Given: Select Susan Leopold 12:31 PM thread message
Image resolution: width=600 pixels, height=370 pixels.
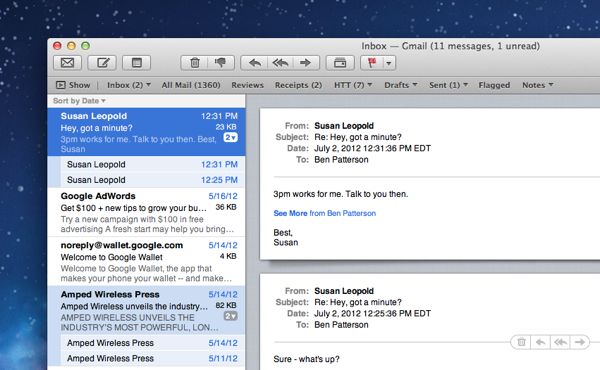Looking at the screenshot, I should (152, 165).
